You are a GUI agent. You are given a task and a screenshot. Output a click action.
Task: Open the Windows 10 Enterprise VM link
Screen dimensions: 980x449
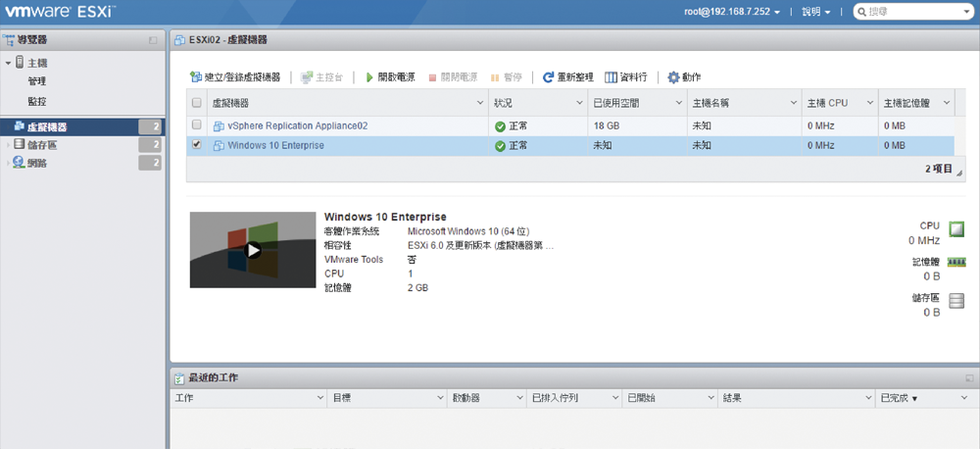click(x=275, y=146)
